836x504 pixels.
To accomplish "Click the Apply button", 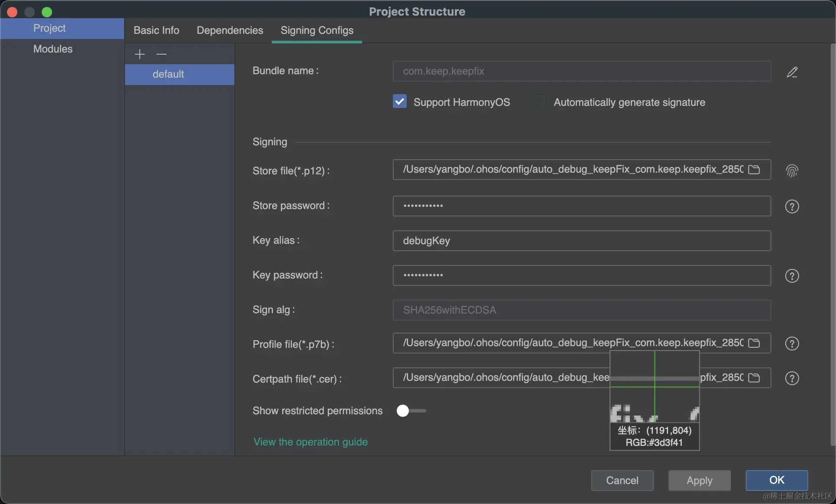I will click(699, 481).
